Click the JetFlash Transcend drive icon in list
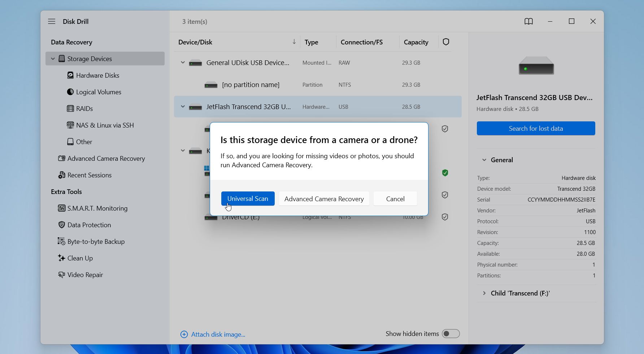 click(x=195, y=107)
